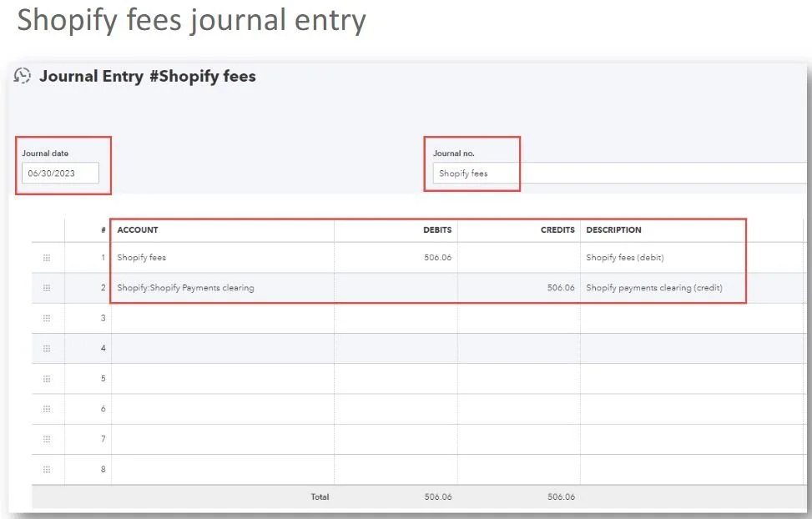
Task: Click the recent transactions clock icon
Action: (22, 76)
